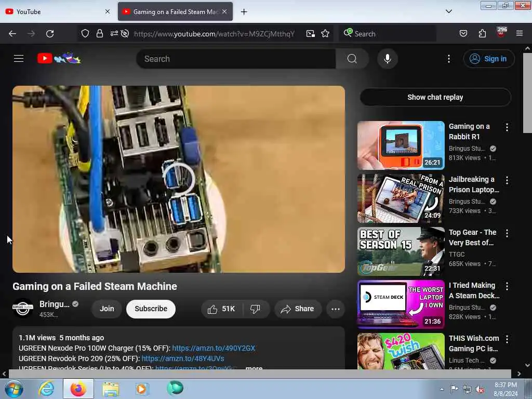Open the tracking protection shield icon
The height and width of the screenshot is (399, 532).
[x=85, y=34]
